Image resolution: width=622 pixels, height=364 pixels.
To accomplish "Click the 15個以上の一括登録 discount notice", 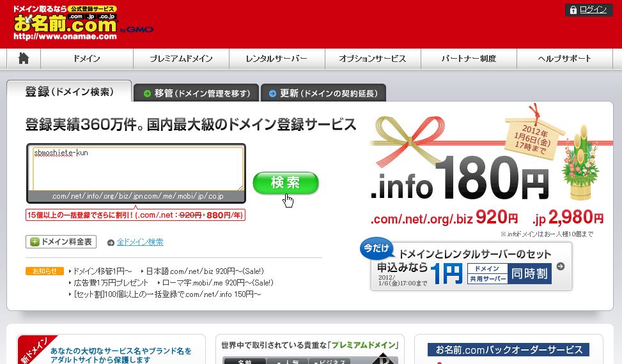I will click(136, 215).
